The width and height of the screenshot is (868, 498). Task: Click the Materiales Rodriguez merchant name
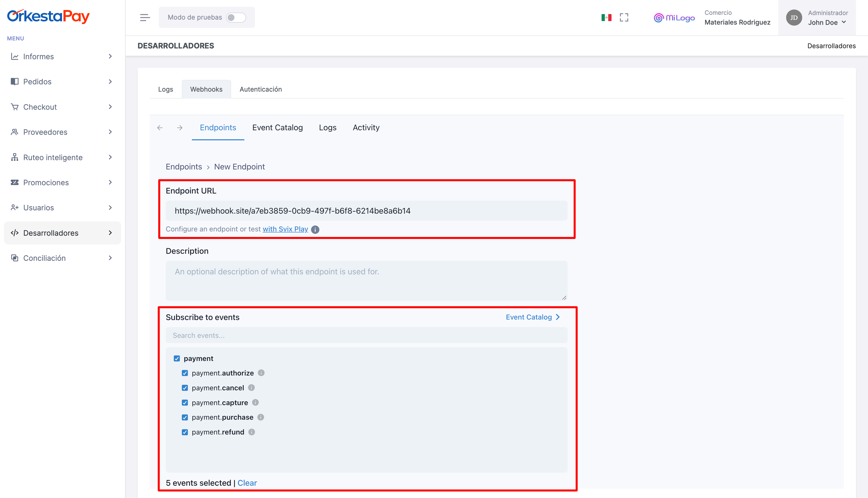point(737,22)
